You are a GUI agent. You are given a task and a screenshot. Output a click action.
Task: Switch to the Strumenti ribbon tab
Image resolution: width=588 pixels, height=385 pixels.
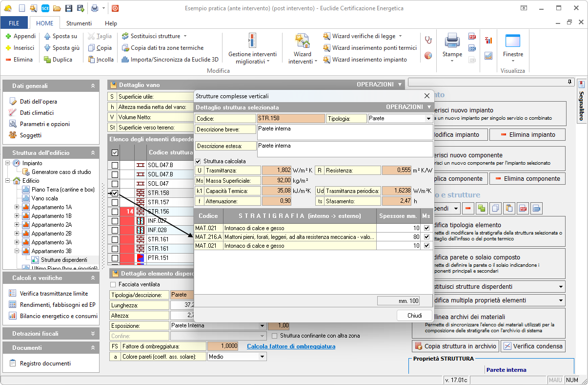79,23
